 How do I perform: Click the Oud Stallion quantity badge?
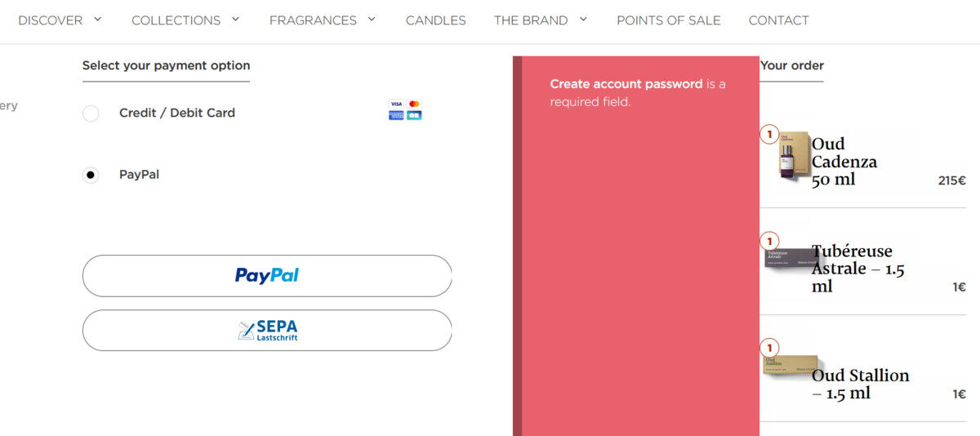(x=769, y=349)
